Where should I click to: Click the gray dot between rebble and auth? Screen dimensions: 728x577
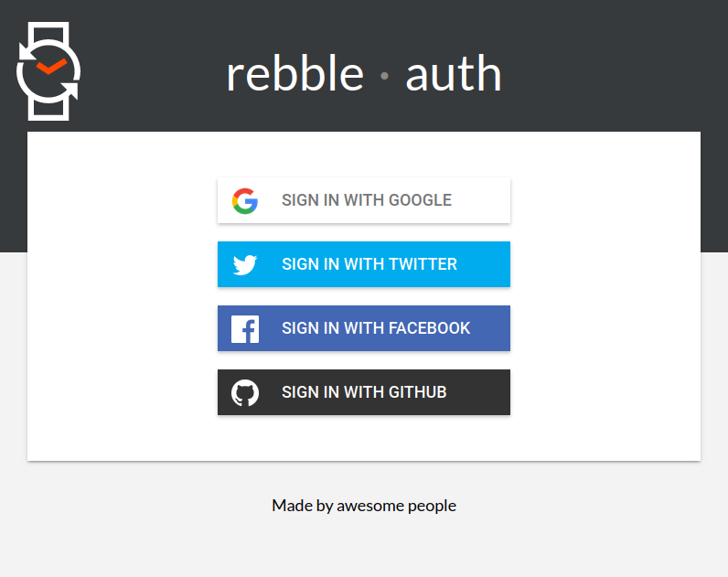pos(384,76)
